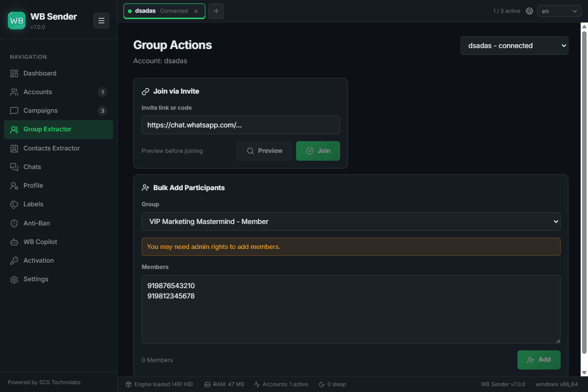The image size is (588, 392).
Task: Open the en language dropdown
Action: (x=560, y=11)
